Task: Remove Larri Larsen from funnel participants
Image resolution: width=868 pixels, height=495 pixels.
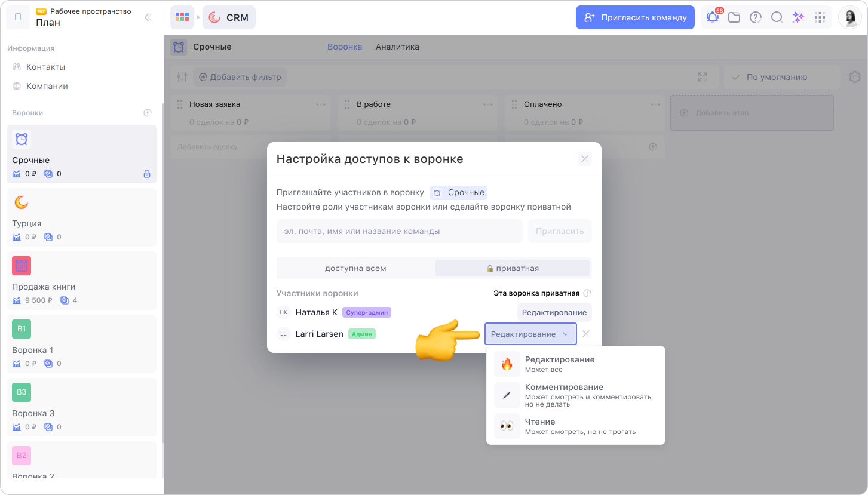Action: point(586,334)
